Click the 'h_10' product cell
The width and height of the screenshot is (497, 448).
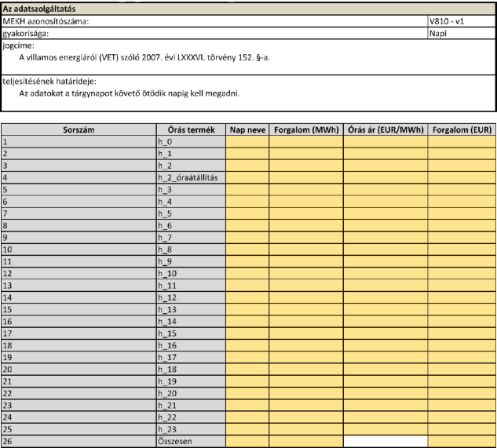tap(191, 273)
